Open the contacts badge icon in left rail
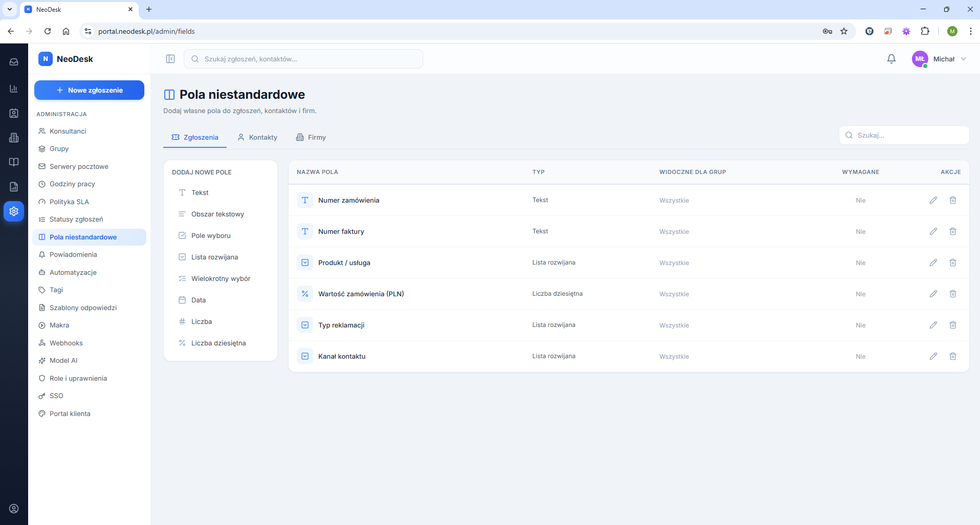The width and height of the screenshot is (980, 525). click(x=14, y=113)
